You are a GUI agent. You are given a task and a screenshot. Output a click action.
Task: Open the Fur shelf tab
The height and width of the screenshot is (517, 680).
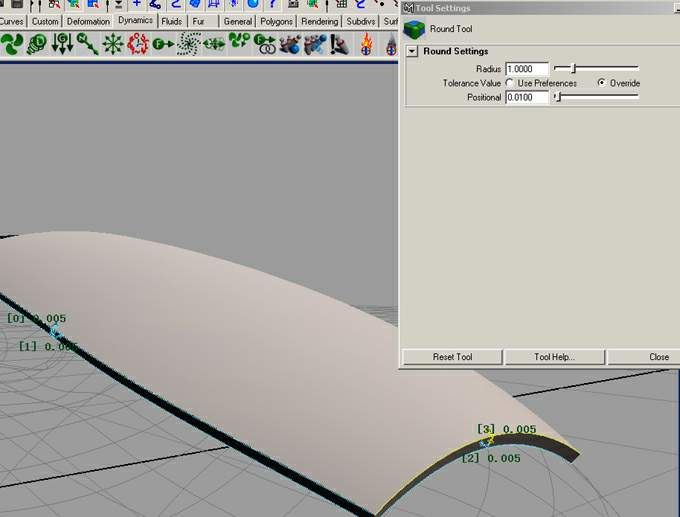(198, 21)
